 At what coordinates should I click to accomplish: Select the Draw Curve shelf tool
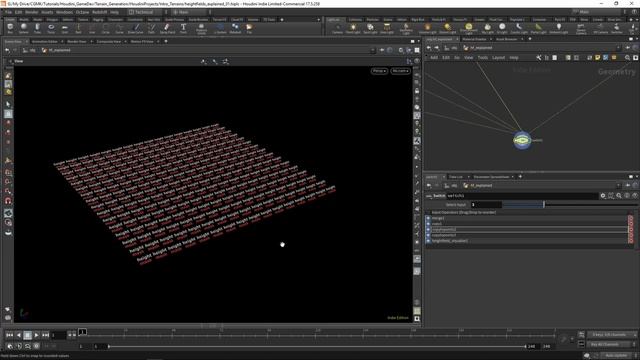point(136,29)
